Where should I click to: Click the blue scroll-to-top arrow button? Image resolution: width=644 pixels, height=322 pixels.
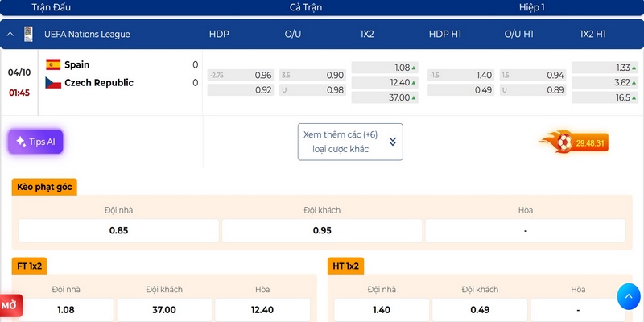[x=629, y=296]
